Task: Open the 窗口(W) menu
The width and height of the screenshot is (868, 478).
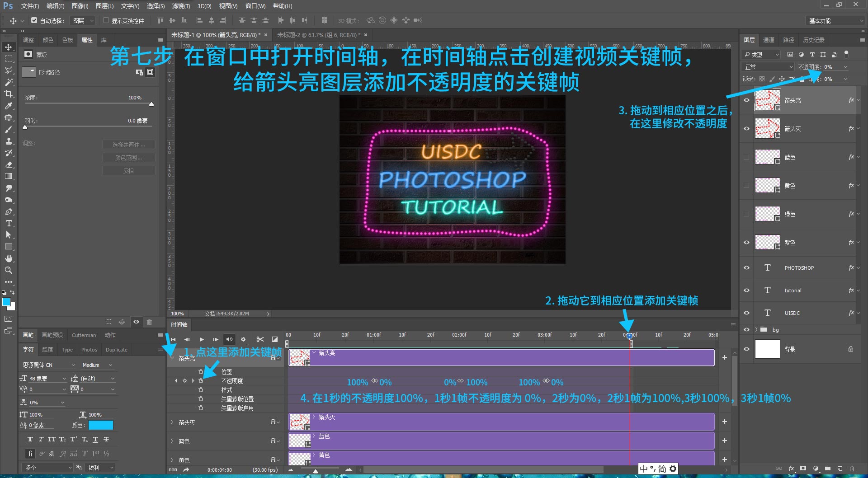Action: click(255, 6)
